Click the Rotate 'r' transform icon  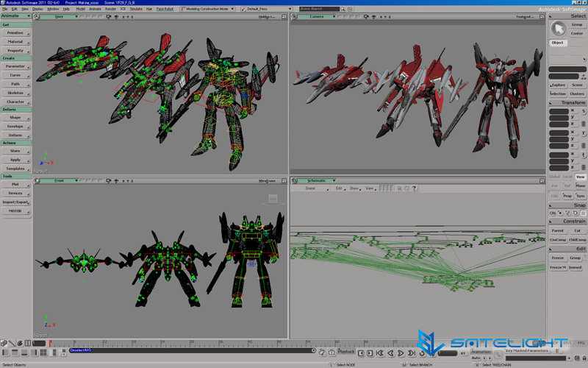coord(584,133)
